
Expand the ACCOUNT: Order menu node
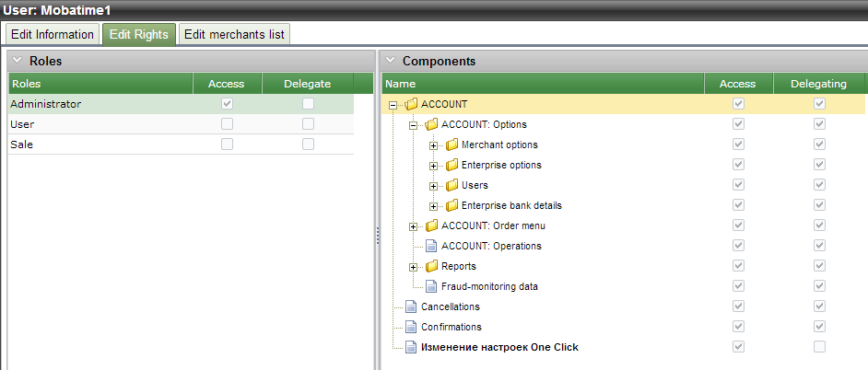click(414, 226)
